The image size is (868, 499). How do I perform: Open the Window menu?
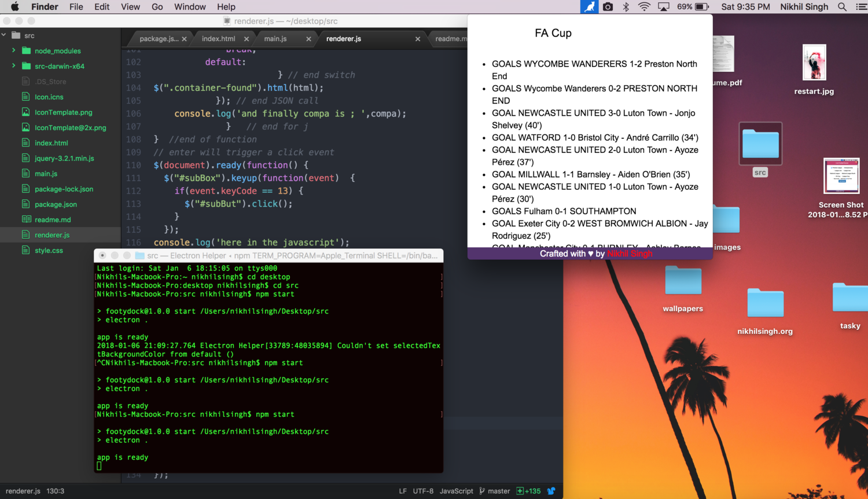(190, 7)
